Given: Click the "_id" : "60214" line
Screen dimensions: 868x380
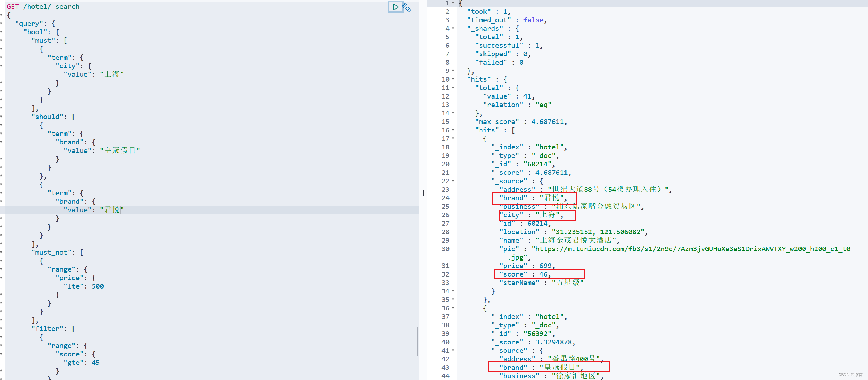Looking at the screenshot, I should tap(523, 164).
